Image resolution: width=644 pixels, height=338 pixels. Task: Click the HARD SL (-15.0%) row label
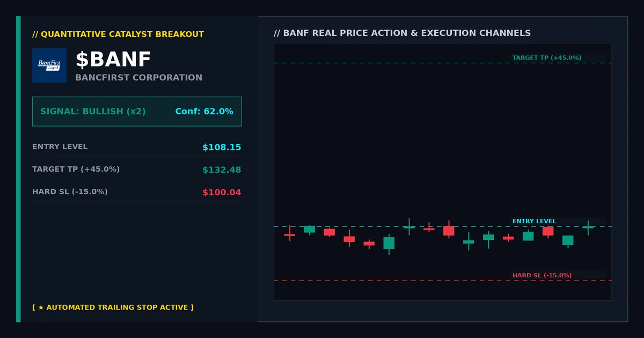coord(70,192)
